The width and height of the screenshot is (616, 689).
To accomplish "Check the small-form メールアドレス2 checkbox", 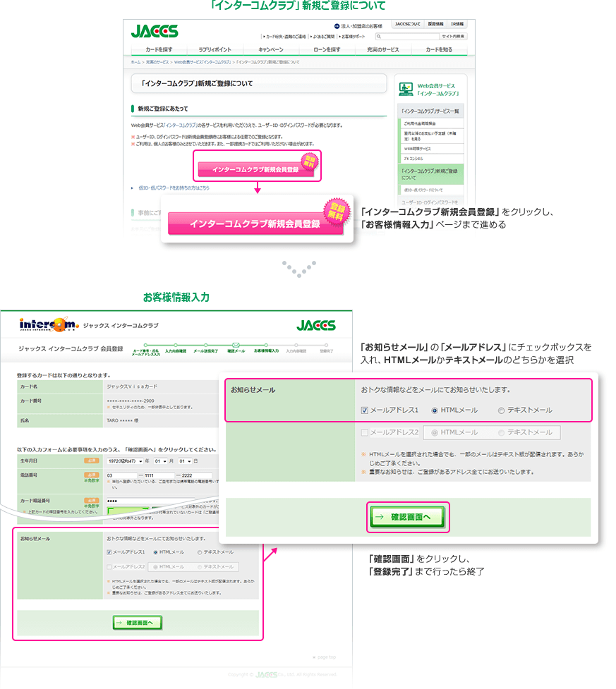I will coord(109,567).
